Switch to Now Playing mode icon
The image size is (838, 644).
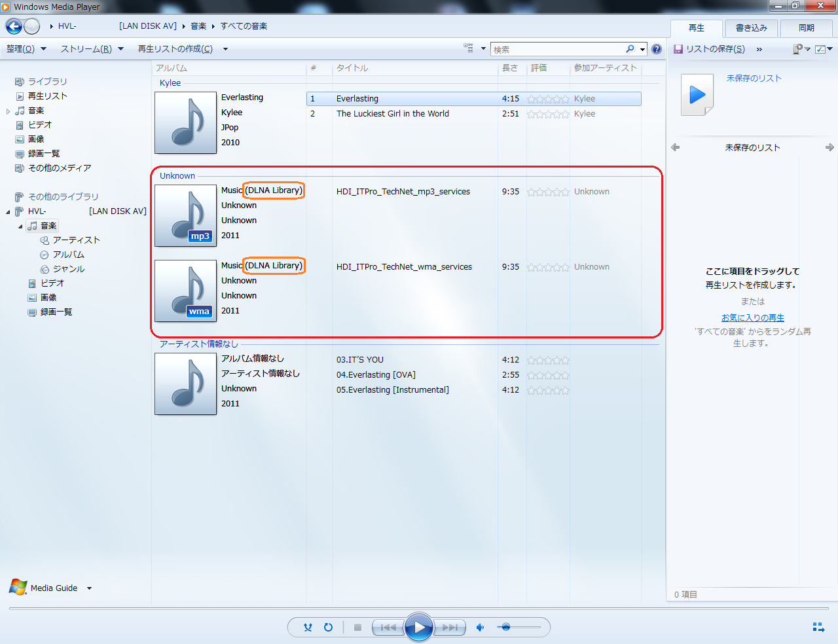coord(818,627)
